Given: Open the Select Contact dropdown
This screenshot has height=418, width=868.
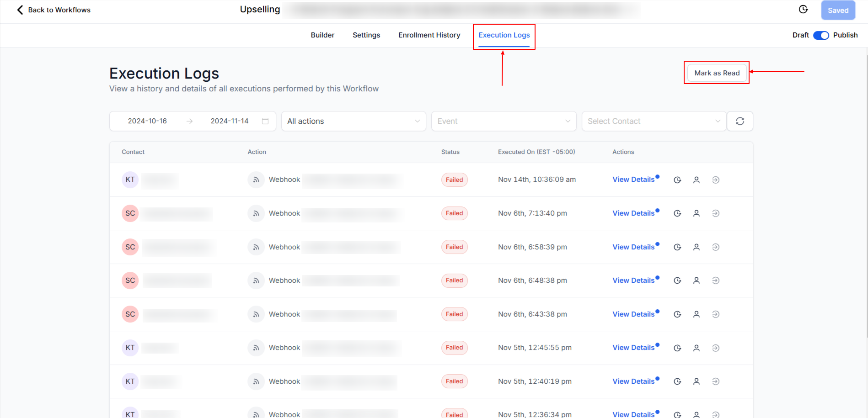Looking at the screenshot, I should tap(654, 121).
